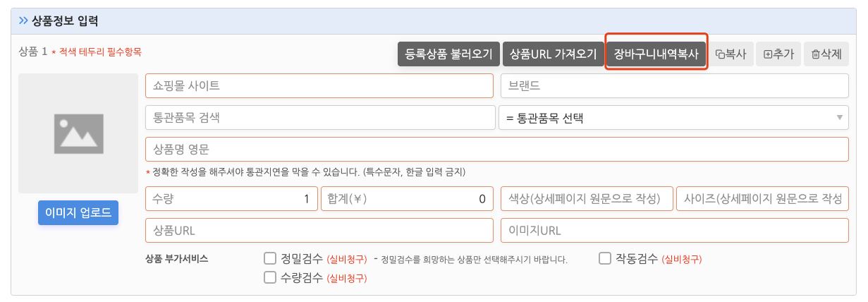Click 상품URL 가져오기 button

[x=554, y=54]
